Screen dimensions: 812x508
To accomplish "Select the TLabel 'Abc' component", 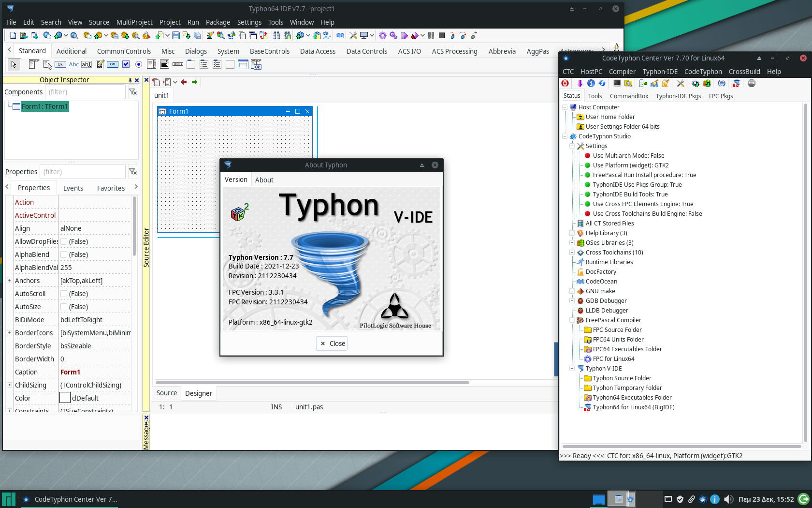I will pyautogui.click(x=73, y=64).
